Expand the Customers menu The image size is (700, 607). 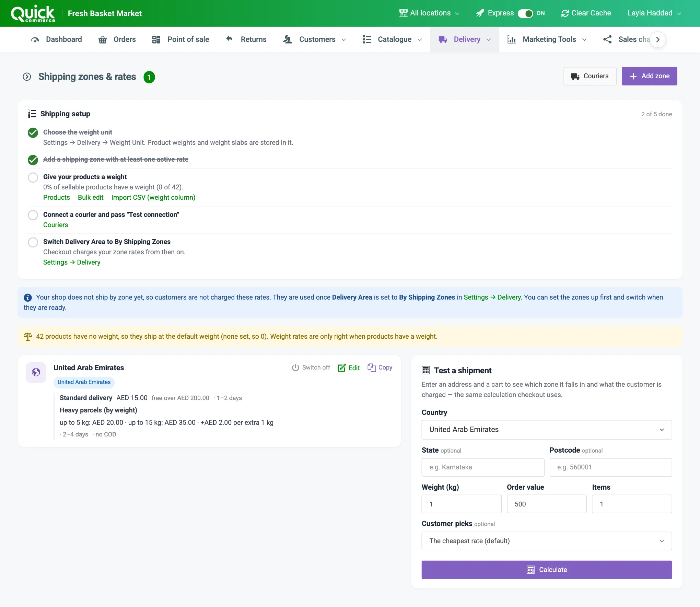[x=315, y=39]
